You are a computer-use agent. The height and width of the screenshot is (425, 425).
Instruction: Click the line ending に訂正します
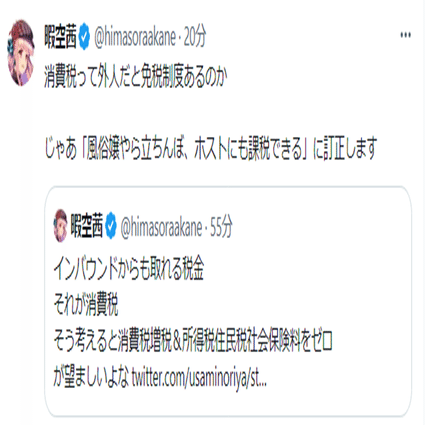(210, 148)
